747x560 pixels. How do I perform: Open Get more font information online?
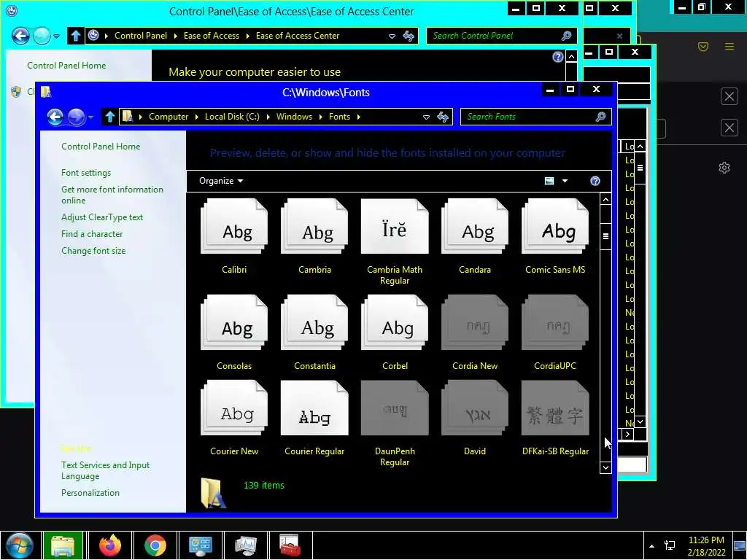point(112,195)
